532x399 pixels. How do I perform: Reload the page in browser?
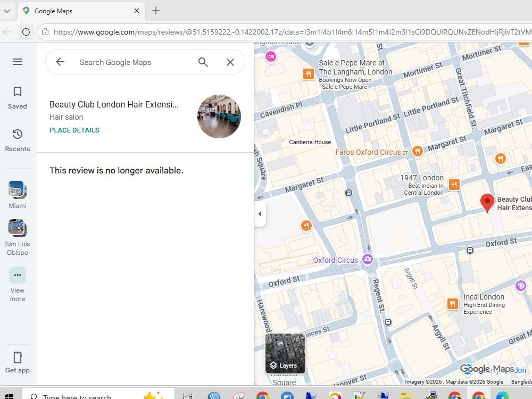point(26,32)
